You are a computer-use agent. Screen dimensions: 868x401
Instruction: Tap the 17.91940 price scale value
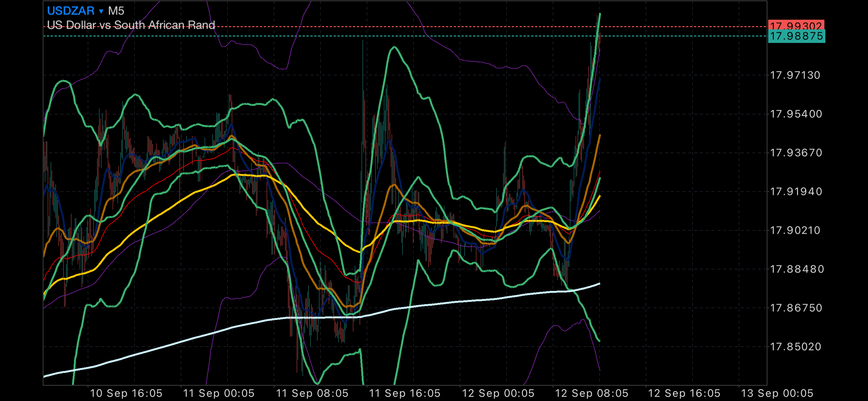click(x=796, y=191)
